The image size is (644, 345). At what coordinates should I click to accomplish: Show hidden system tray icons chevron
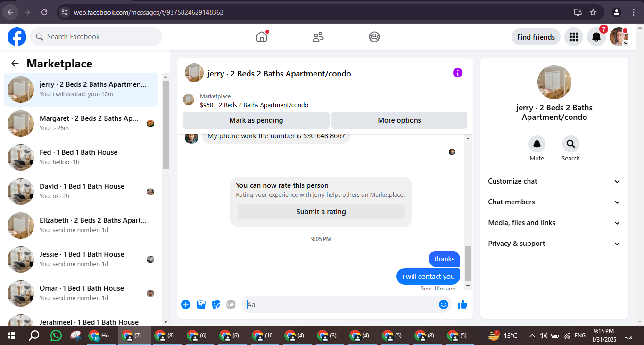(532, 336)
